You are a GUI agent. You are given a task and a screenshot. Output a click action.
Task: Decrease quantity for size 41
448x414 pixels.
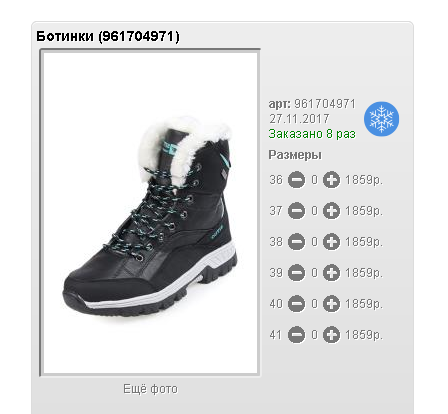tap(296, 335)
